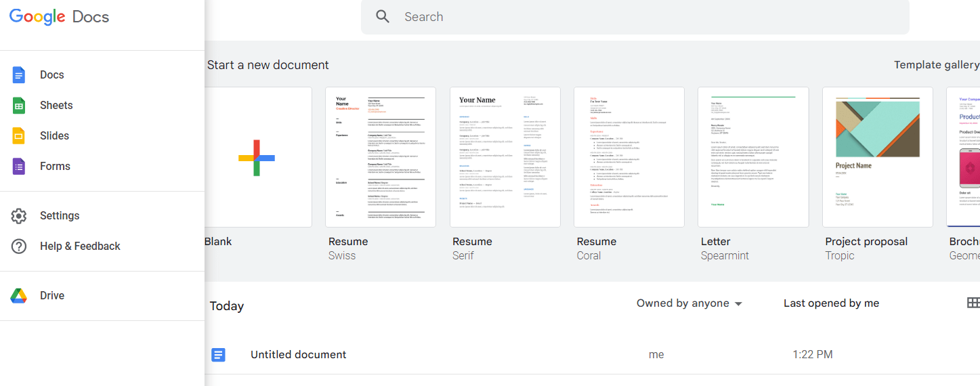Viewport: 980px width, 386px height.
Task: Click the Untitled document file icon
Action: 218,354
